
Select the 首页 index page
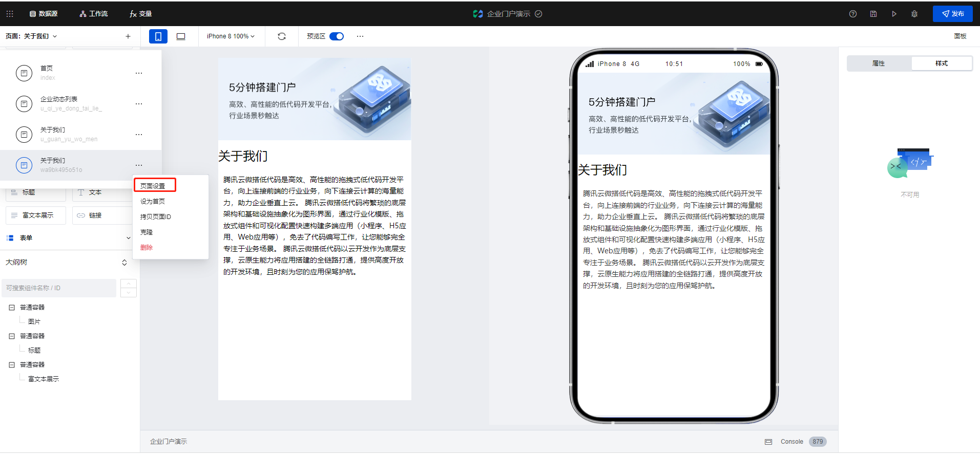click(80, 73)
